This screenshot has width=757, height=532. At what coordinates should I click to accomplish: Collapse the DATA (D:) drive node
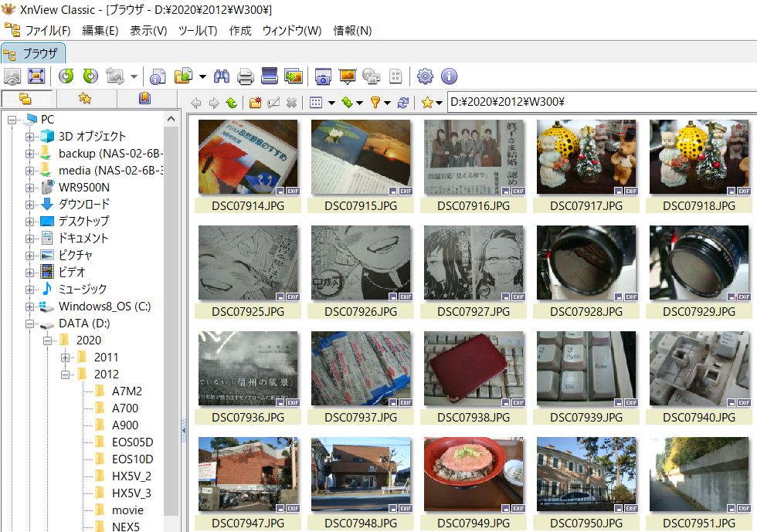click(29, 324)
